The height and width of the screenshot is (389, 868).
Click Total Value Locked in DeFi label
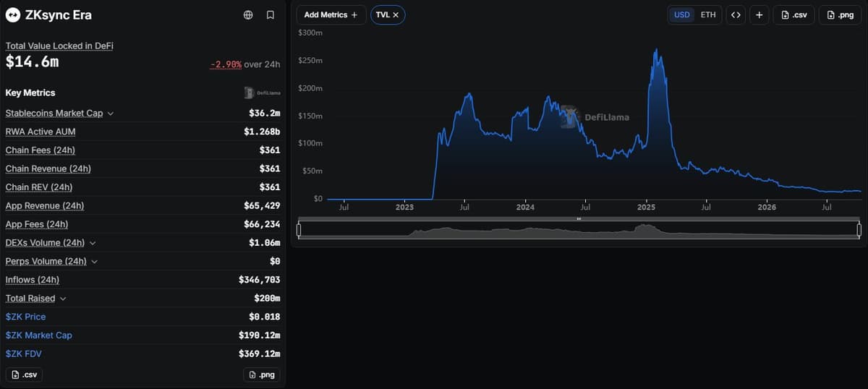(59, 46)
